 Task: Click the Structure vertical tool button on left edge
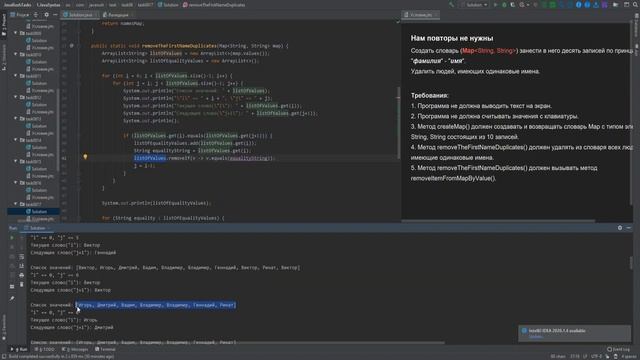click(x=4, y=57)
